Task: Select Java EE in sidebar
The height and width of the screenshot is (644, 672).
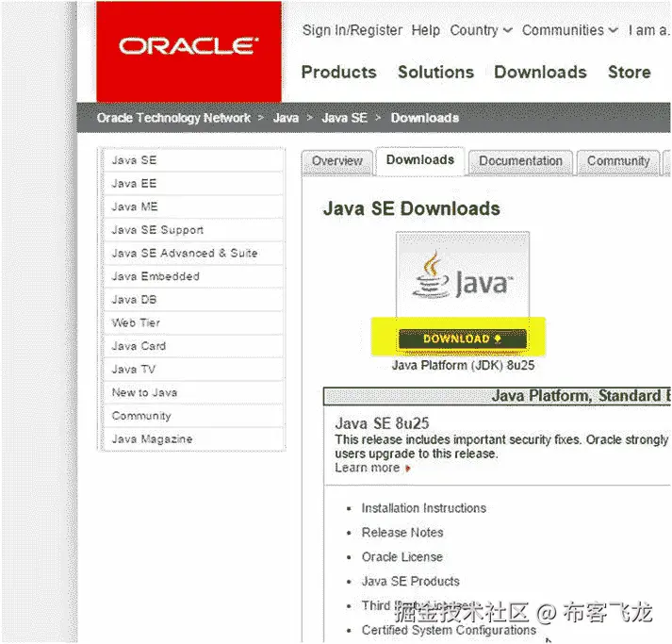Action: [193, 184]
